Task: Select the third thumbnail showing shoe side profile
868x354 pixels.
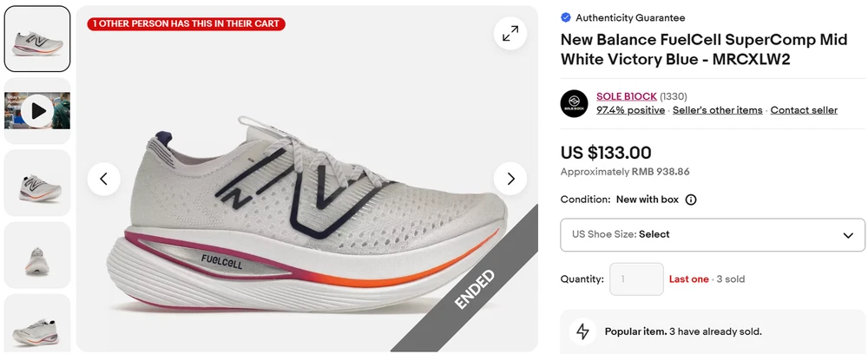Action: (x=37, y=183)
